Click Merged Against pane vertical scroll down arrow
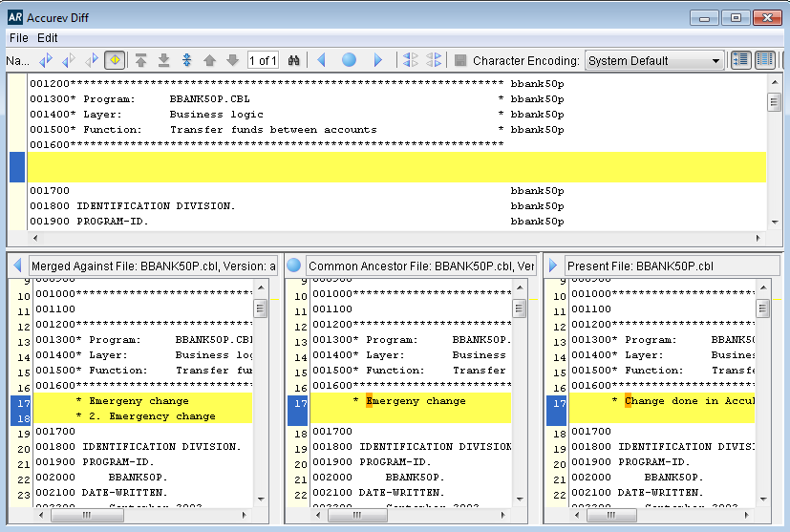The image size is (790, 532). [x=261, y=500]
